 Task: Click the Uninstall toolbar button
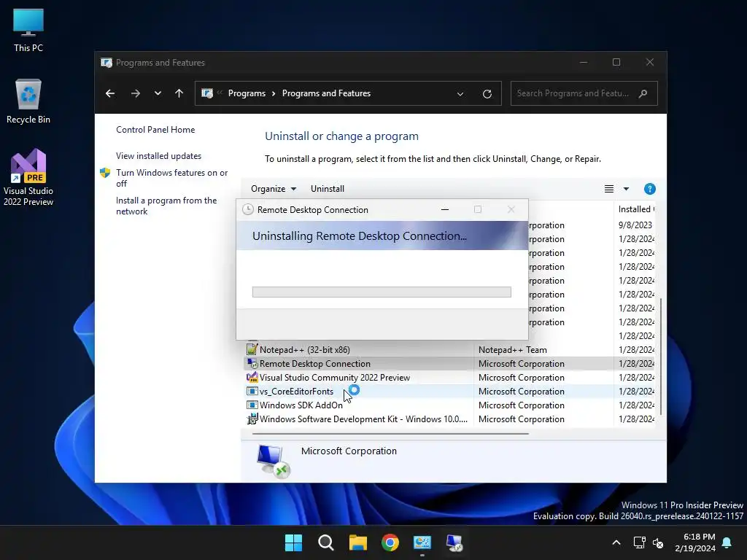point(328,189)
